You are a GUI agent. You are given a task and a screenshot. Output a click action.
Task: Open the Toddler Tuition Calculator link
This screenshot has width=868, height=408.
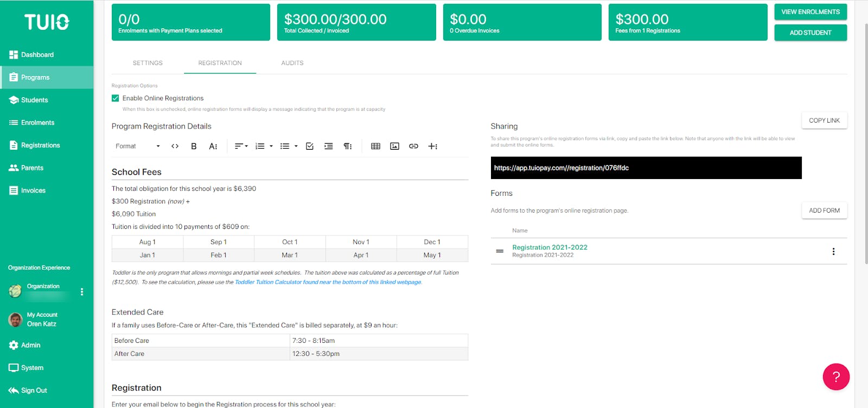point(328,282)
